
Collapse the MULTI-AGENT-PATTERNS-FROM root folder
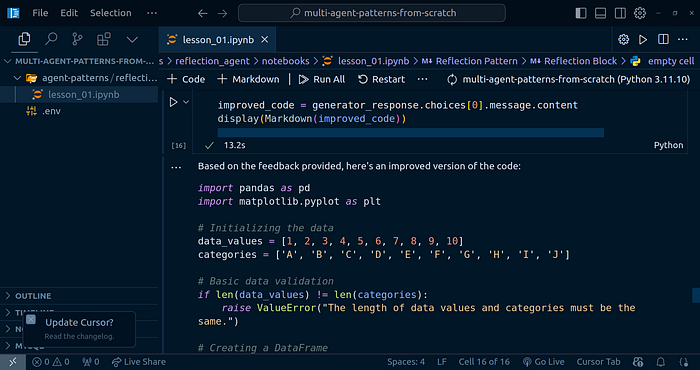(x=79, y=61)
